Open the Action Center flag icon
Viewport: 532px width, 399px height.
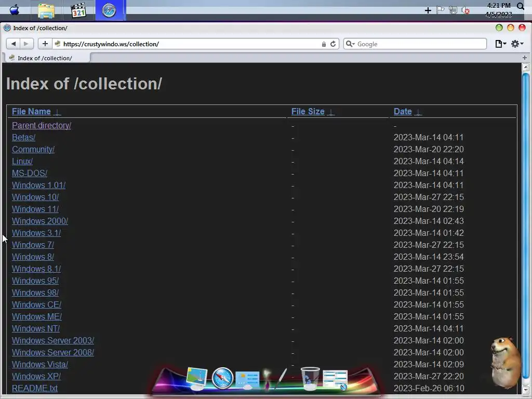pos(441,10)
